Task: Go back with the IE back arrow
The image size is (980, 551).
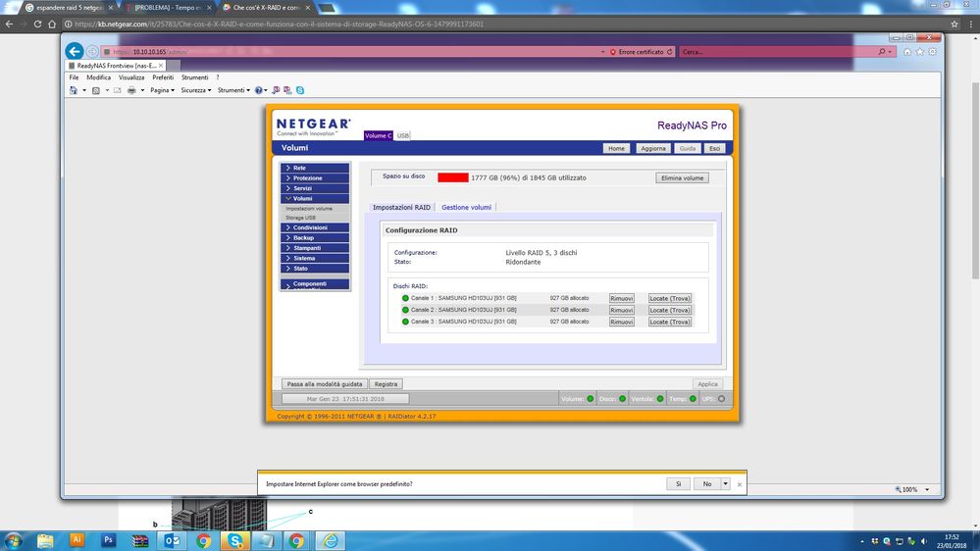Action: pyautogui.click(x=75, y=51)
